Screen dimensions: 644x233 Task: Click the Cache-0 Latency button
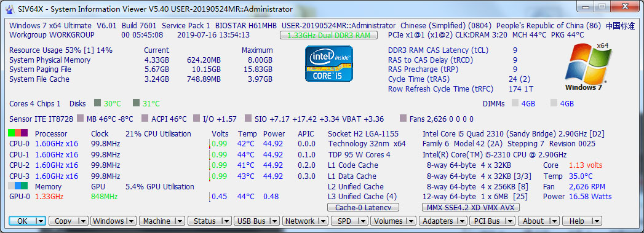363,208
